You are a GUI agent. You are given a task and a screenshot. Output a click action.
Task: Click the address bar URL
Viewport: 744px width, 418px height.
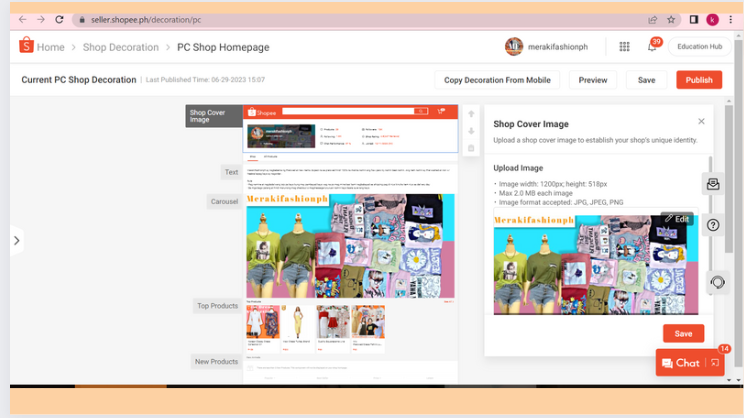[146, 20]
